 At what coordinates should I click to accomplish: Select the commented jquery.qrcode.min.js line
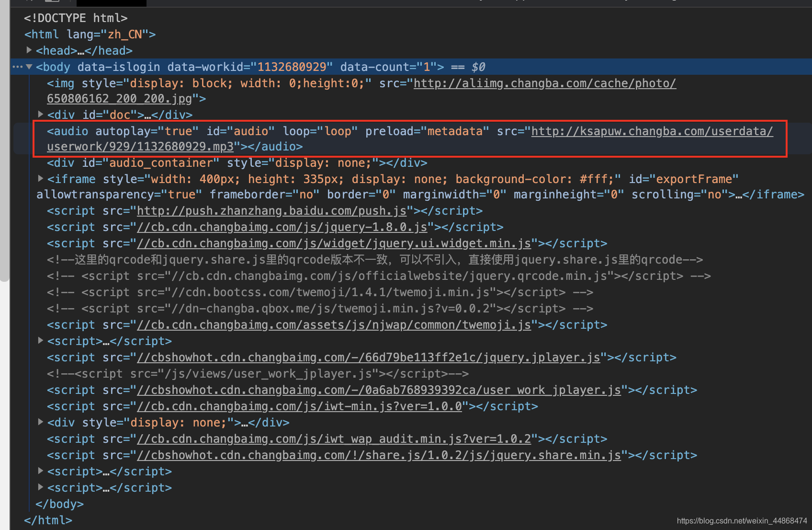tap(379, 276)
